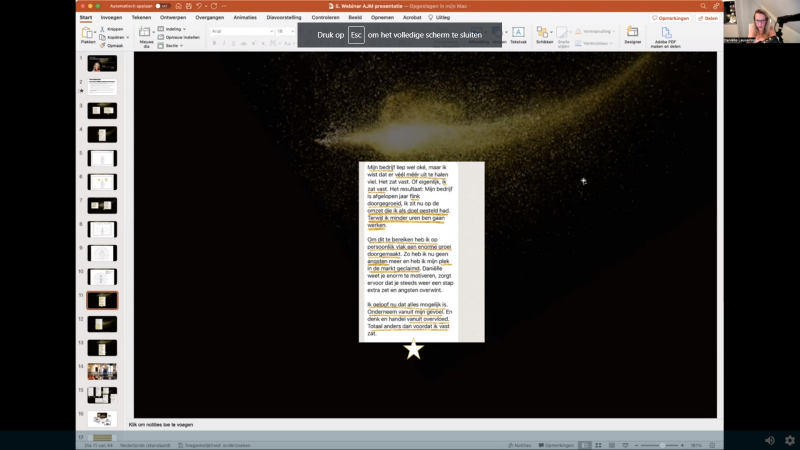Click the Schikken arrange icon
This screenshot has width=800, height=450.
[544, 34]
